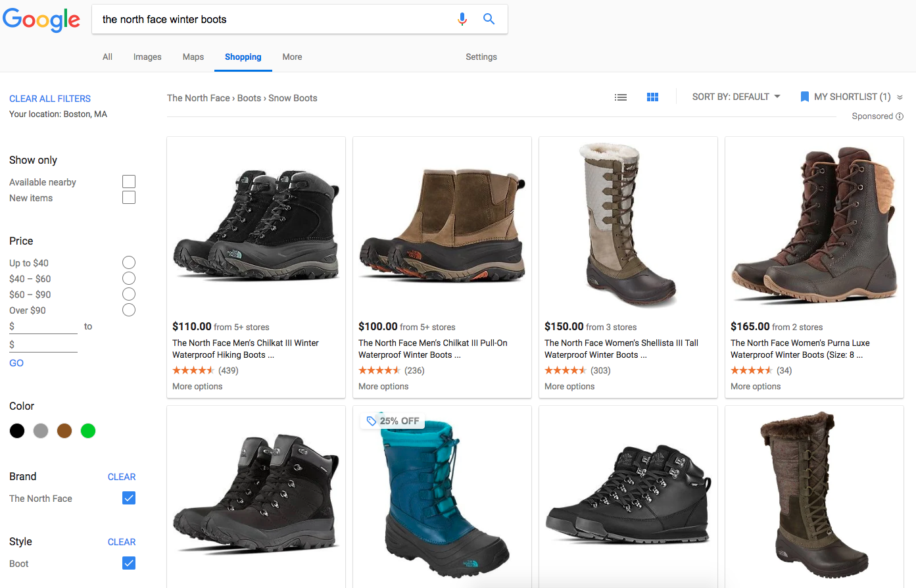Screen dimensions: 916x588
Task: Open the Snow Boots breadcrumb link
Action: pyautogui.click(x=293, y=98)
